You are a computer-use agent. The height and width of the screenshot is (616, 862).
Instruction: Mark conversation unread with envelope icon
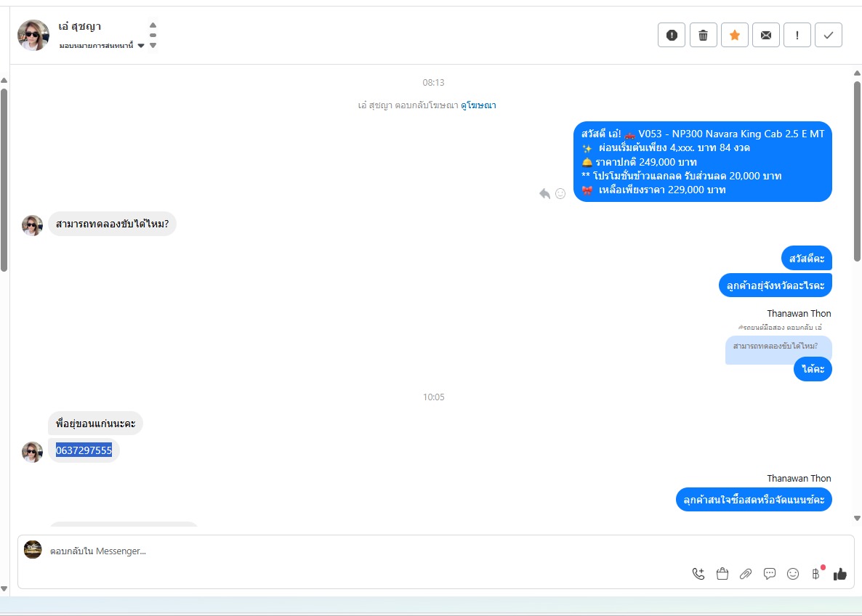pos(766,35)
